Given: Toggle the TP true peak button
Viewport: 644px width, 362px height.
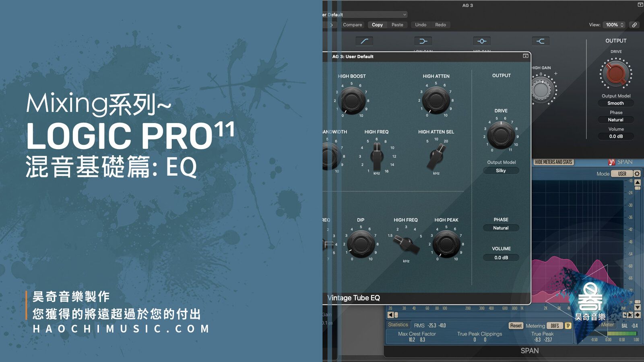Looking at the screenshot, I should click(568, 326).
